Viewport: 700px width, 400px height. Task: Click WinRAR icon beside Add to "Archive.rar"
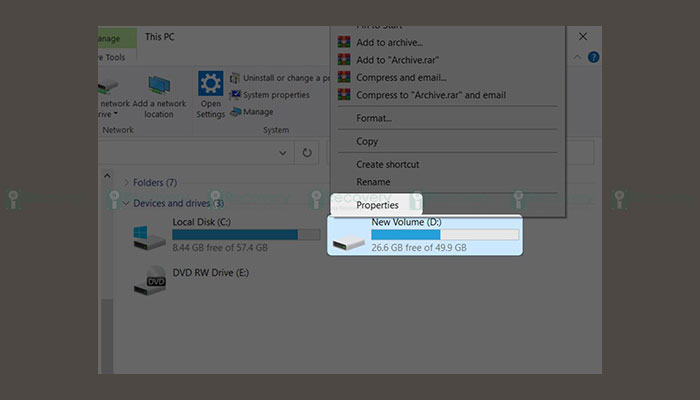tap(344, 59)
